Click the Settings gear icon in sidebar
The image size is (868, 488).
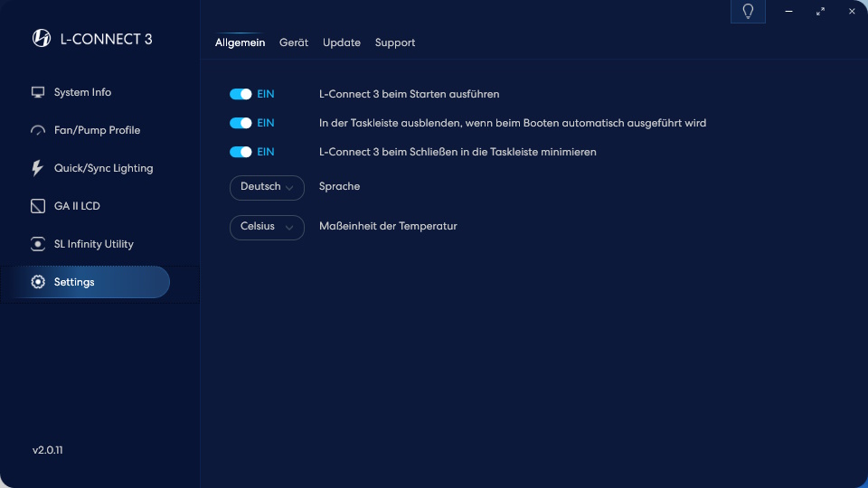pos(38,282)
